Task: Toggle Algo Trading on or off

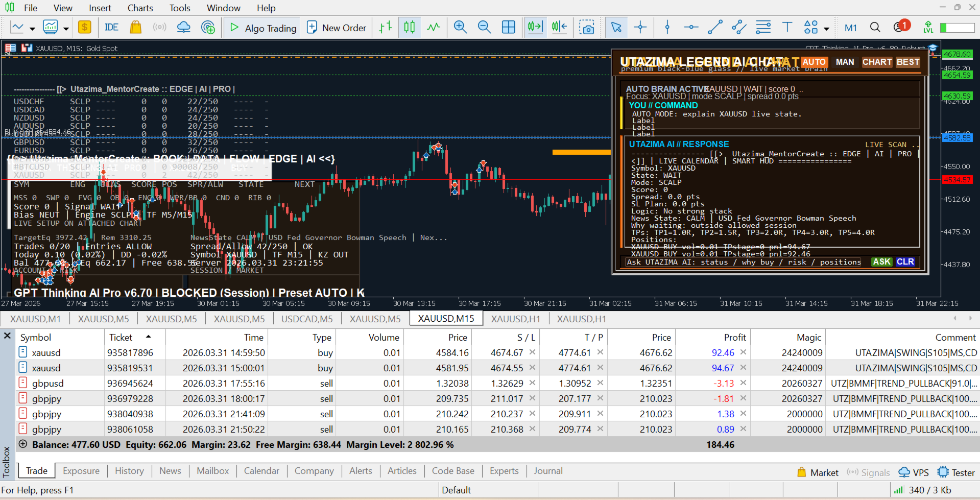Action: pos(262,28)
